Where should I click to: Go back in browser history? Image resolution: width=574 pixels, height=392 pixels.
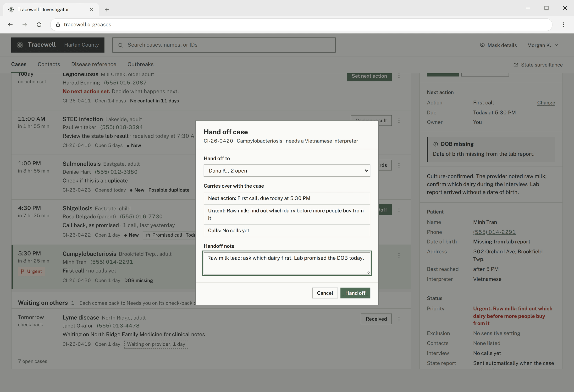tap(10, 24)
